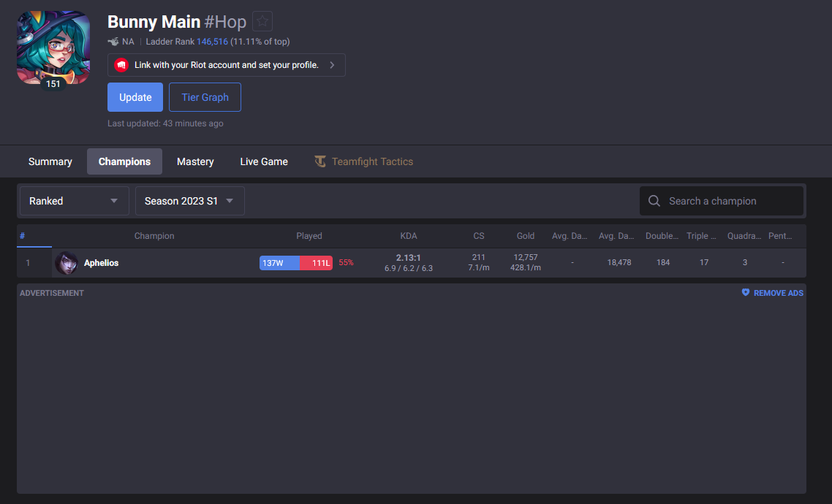The height and width of the screenshot is (504, 832).
Task: Open the Tier Graph
Action: click(205, 97)
